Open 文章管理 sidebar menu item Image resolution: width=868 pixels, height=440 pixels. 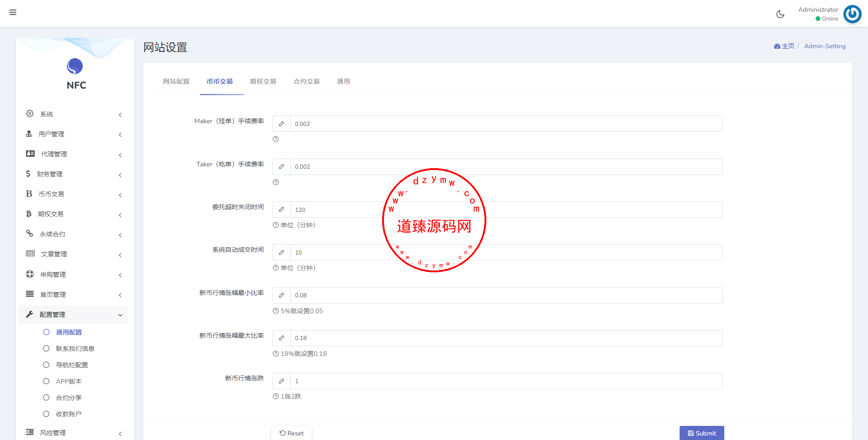pyautogui.click(x=73, y=254)
